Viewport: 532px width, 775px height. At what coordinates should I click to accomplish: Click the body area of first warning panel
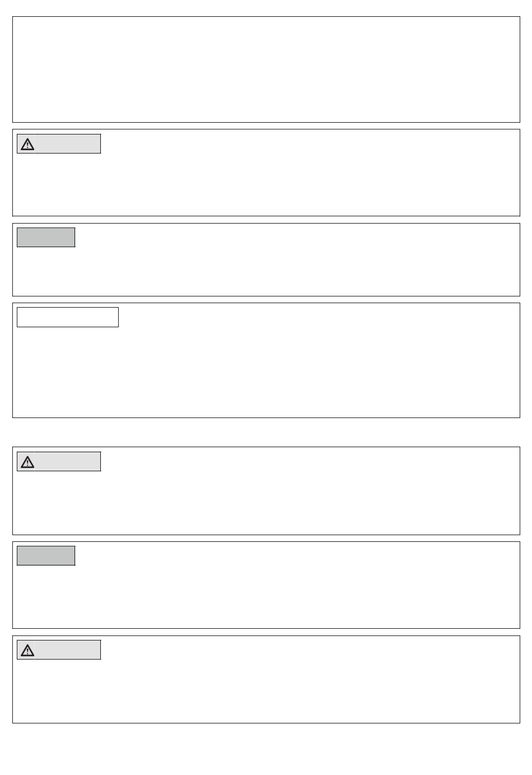pyautogui.click(x=266, y=184)
